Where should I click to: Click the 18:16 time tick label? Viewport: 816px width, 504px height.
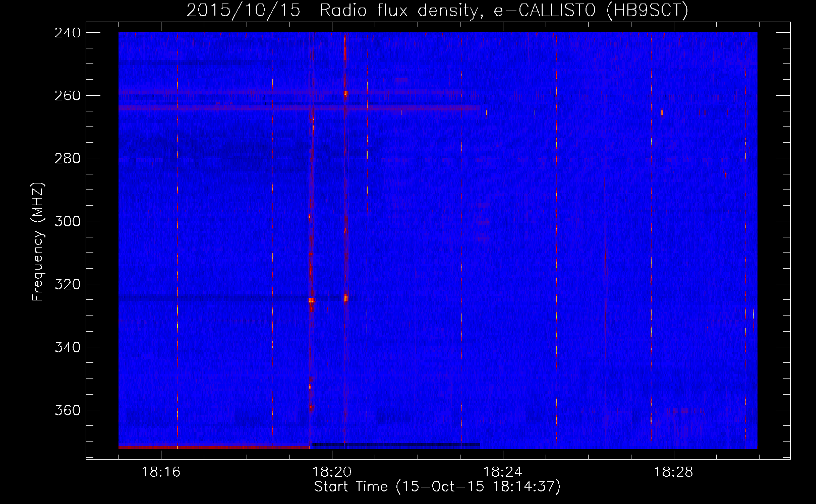pyautogui.click(x=161, y=472)
